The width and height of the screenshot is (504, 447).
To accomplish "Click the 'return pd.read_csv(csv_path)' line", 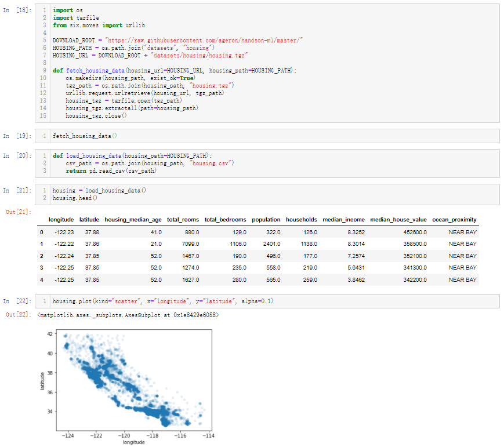I will 111,170.
